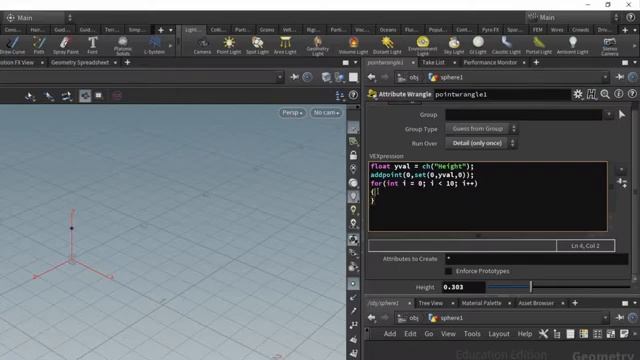Add a GI Light from the shelf
The height and width of the screenshot is (360, 640).
(478, 45)
